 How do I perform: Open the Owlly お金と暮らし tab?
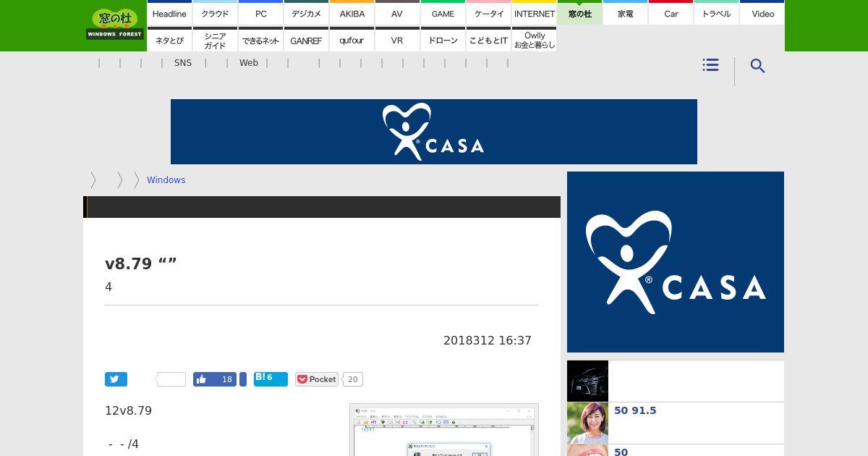tap(534, 39)
